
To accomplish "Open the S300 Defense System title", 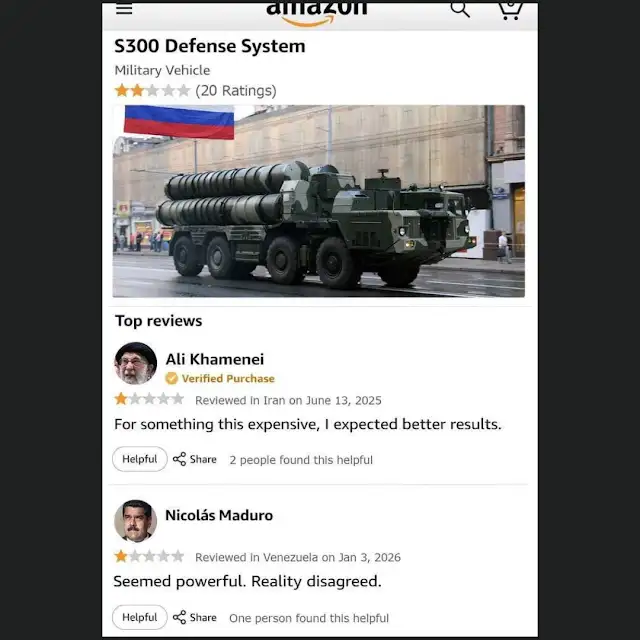I will click(210, 46).
